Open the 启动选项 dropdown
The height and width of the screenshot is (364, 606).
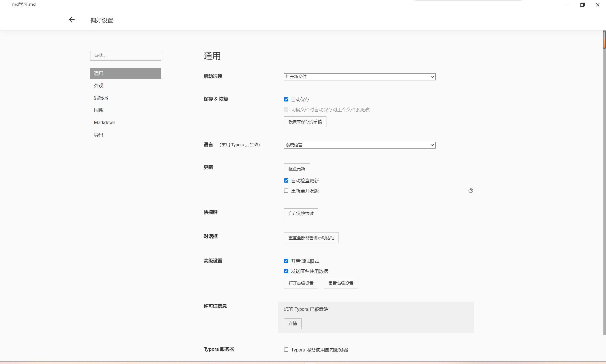tap(359, 77)
